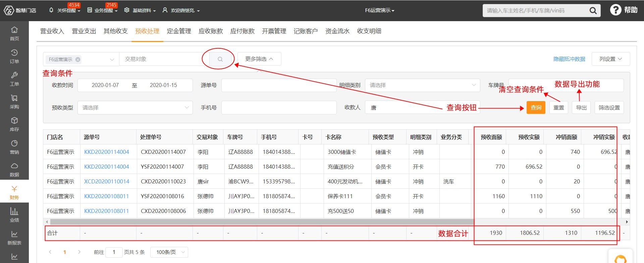Click the end date 2020-01-15 field
The width and height of the screenshot is (644, 263).
coord(163,85)
